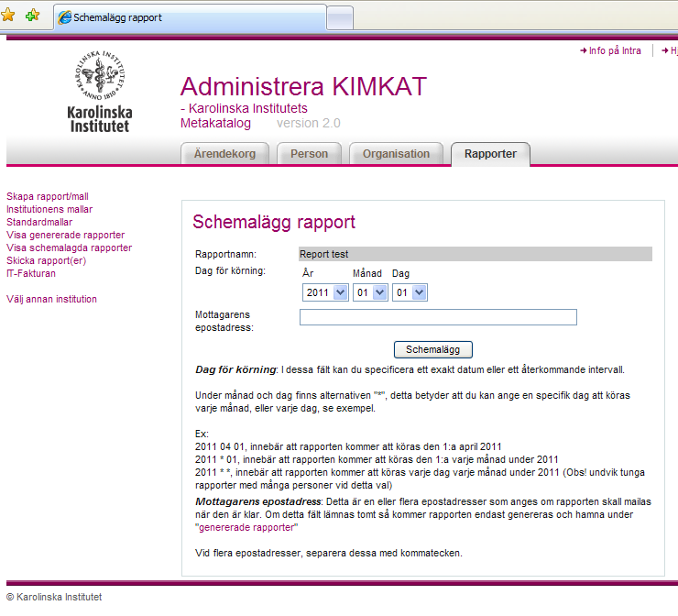Expand the Månad dropdown
This screenshot has height=616, width=678.
click(370, 292)
